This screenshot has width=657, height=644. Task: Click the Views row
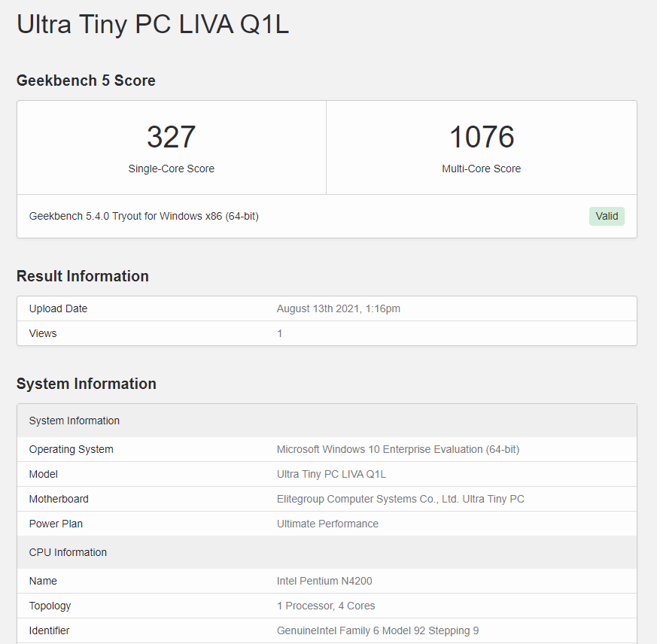(x=327, y=333)
